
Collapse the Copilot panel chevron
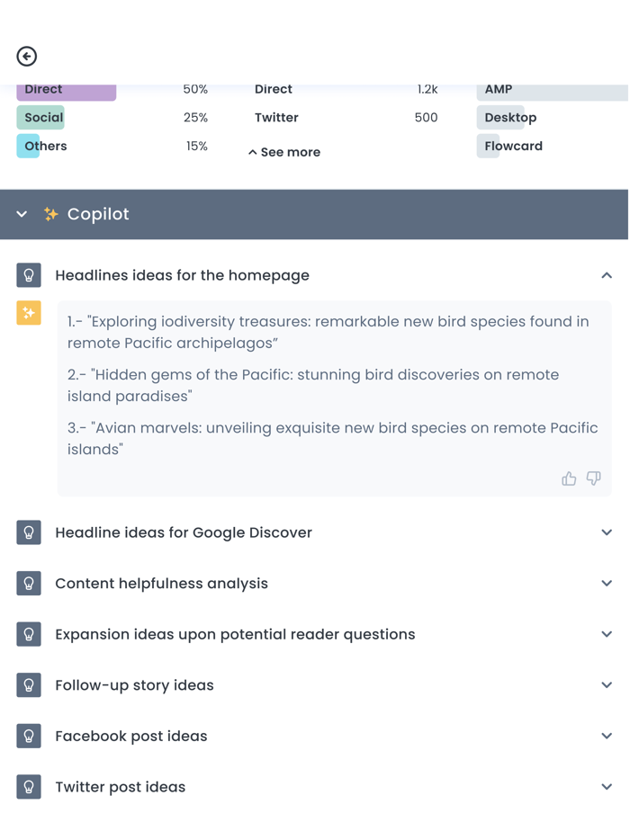(22, 214)
